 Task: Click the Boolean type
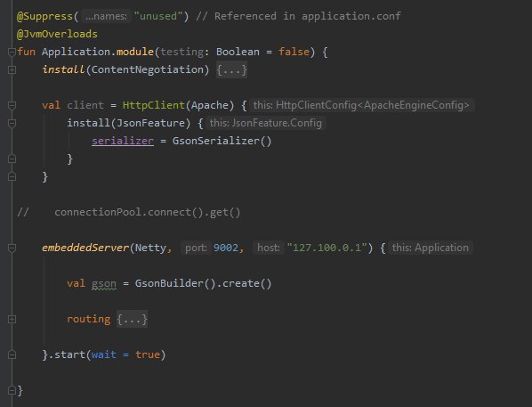238,52
